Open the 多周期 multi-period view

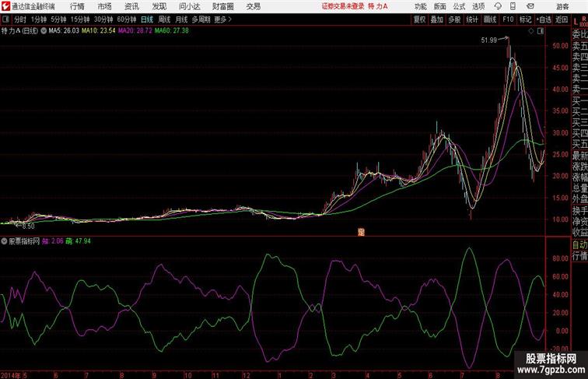click(201, 19)
